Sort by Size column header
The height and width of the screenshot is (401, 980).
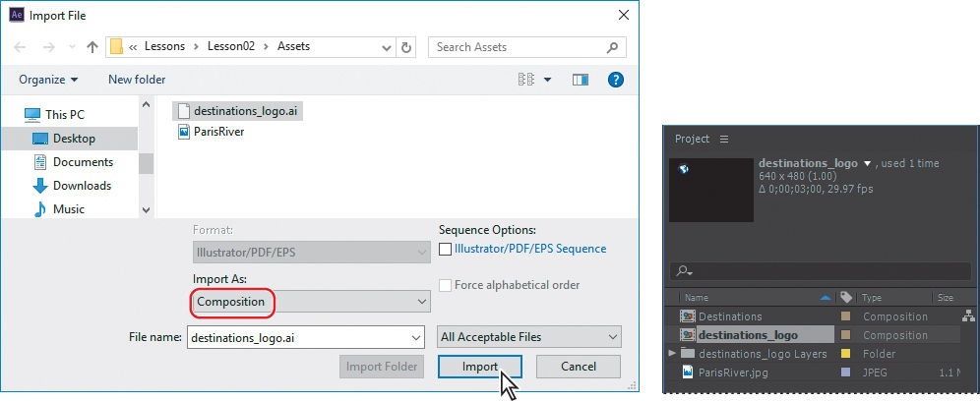(945, 298)
